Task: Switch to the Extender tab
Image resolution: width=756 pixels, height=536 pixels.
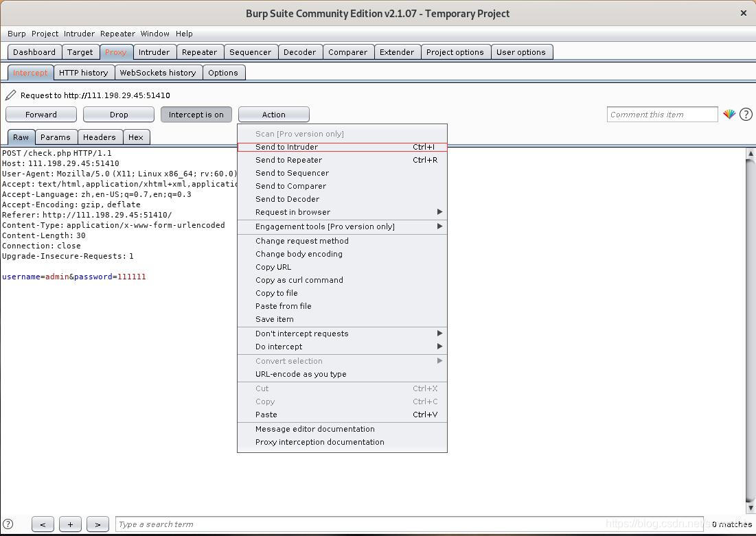Action: [x=397, y=52]
